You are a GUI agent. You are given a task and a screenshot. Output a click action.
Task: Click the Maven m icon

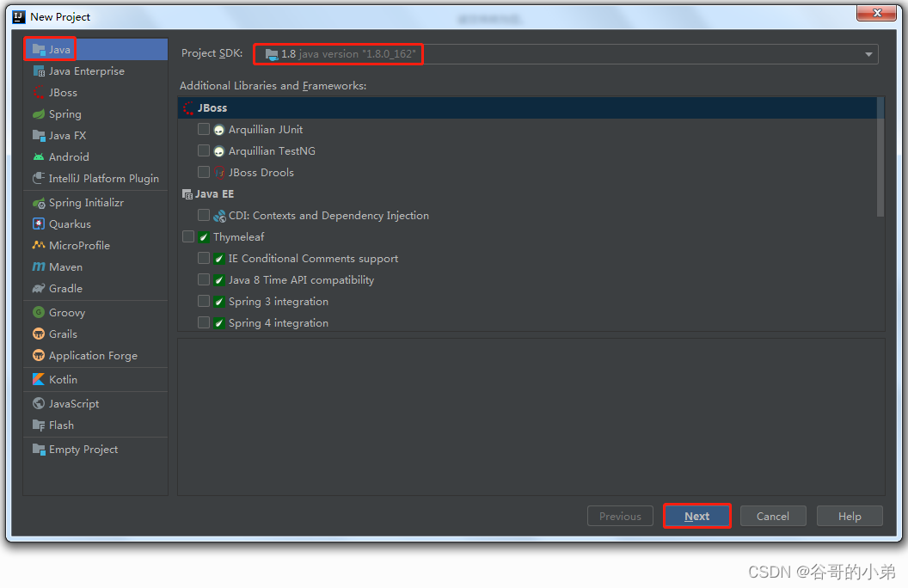(39, 266)
